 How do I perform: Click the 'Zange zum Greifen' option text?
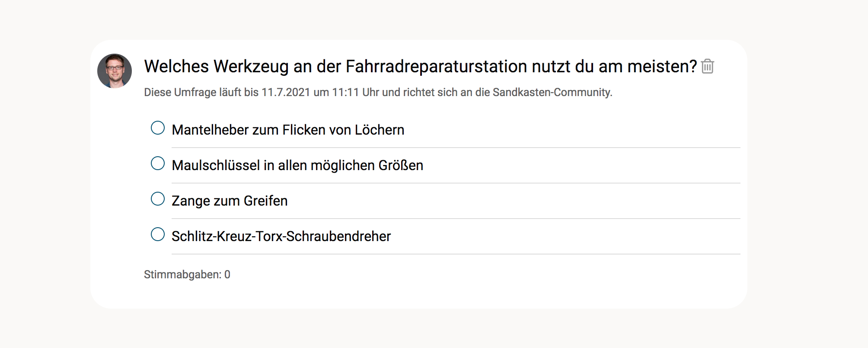point(230,201)
